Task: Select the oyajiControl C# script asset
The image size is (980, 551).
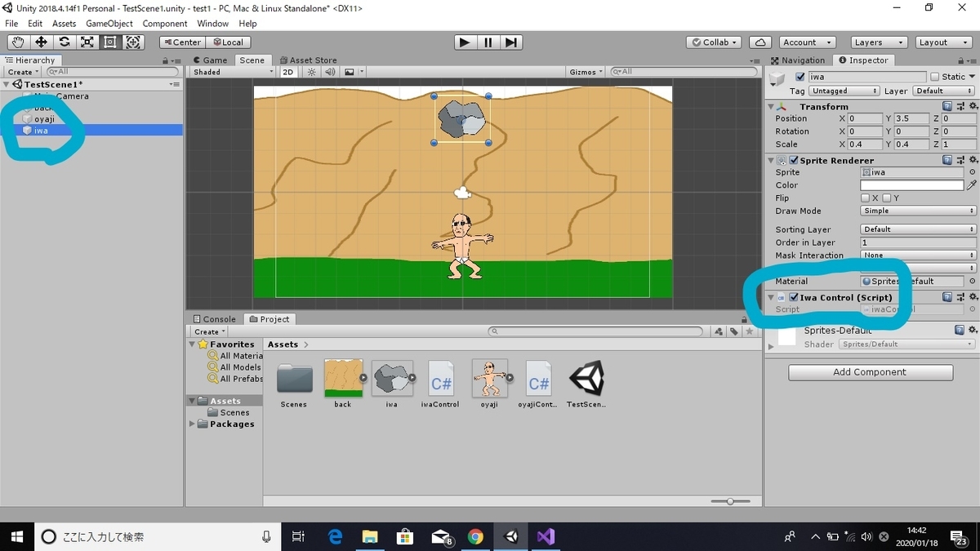Action: [x=538, y=384]
